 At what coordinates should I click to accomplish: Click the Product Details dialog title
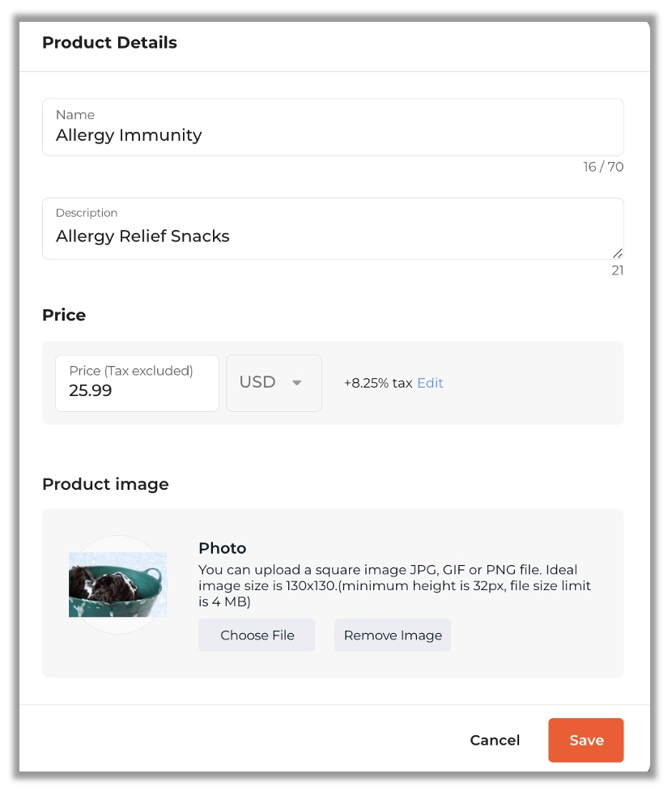[109, 43]
